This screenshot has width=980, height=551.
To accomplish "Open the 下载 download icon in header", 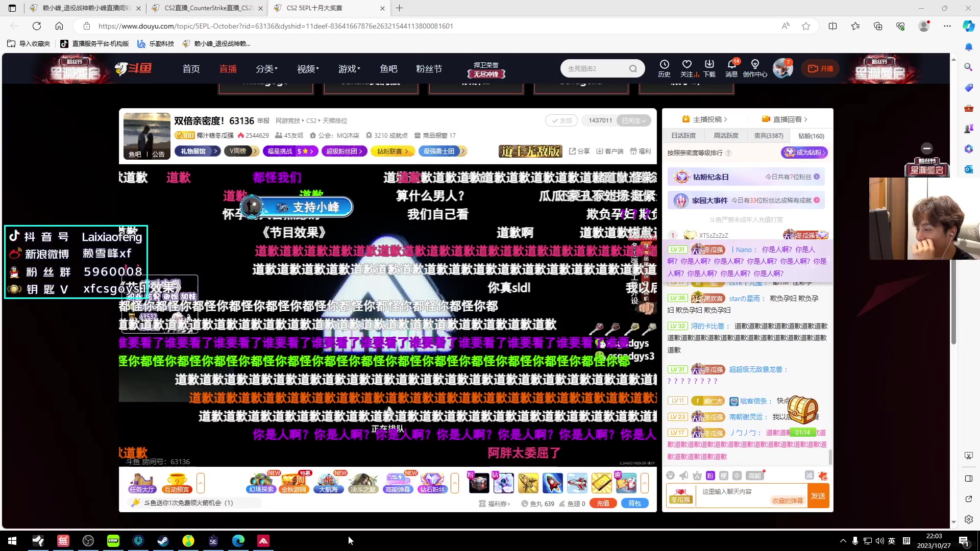I will [709, 68].
